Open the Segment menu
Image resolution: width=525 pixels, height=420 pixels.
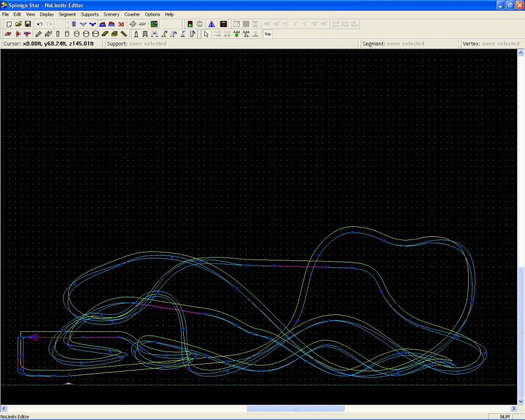pyautogui.click(x=67, y=15)
